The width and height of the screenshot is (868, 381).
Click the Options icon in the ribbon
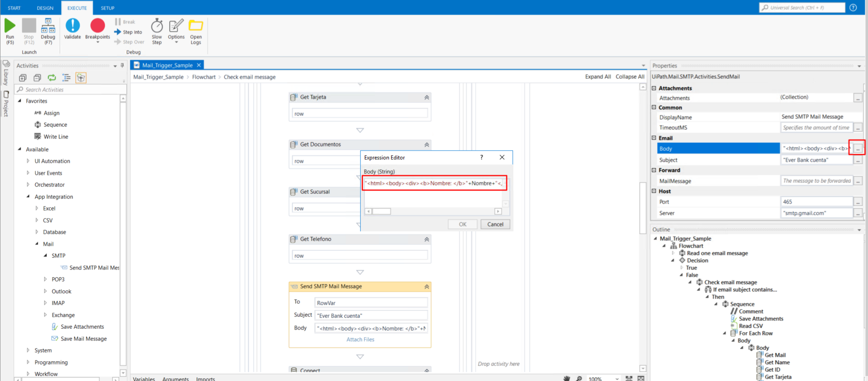coord(176,26)
